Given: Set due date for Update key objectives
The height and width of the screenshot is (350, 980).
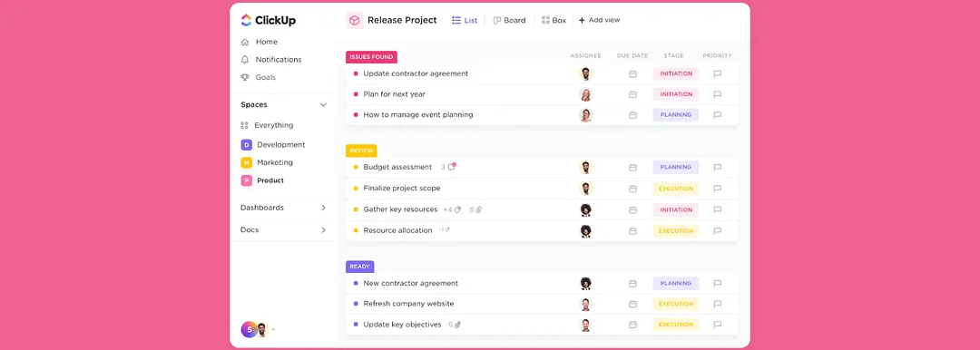Looking at the screenshot, I should point(632,325).
